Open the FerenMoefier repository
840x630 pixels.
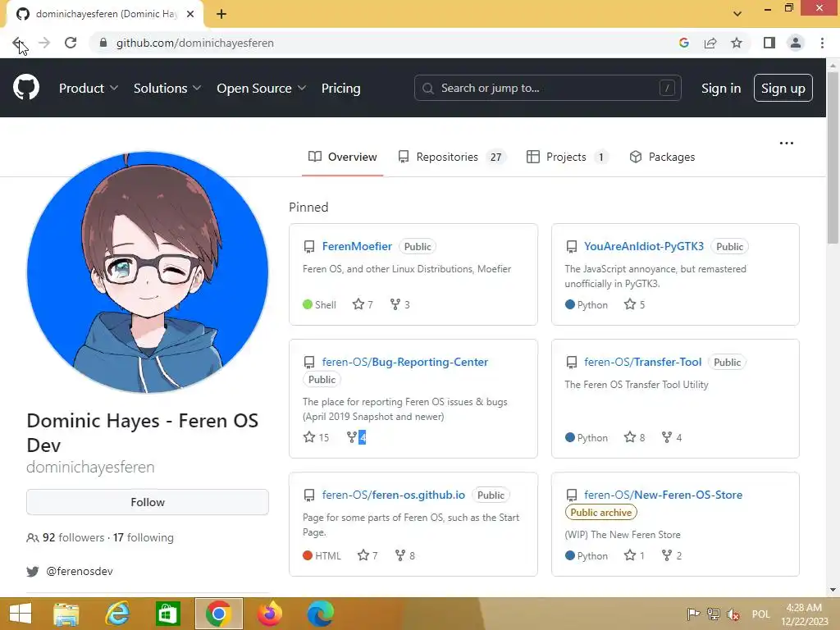[357, 246]
